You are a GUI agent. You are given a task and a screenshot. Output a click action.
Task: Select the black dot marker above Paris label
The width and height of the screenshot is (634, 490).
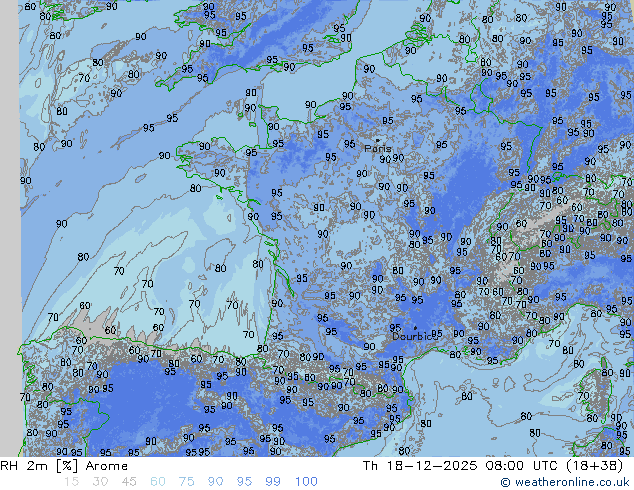pos(378,141)
